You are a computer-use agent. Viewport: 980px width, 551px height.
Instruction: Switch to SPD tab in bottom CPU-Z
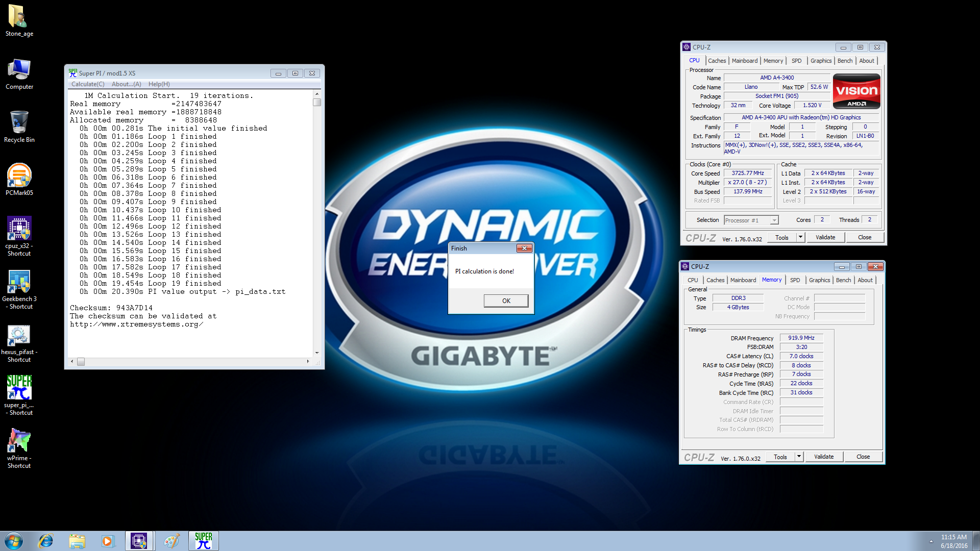coord(795,280)
